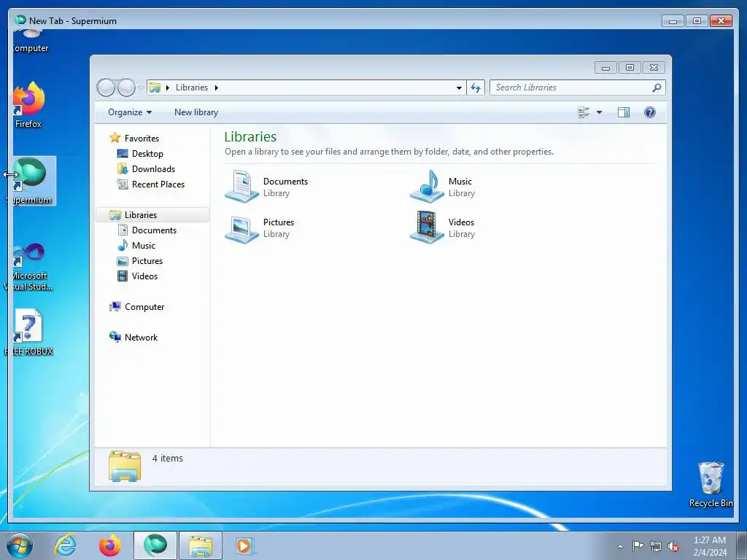The width and height of the screenshot is (747, 560).
Task: Open the Windows Start button
Action: tap(20, 545)
